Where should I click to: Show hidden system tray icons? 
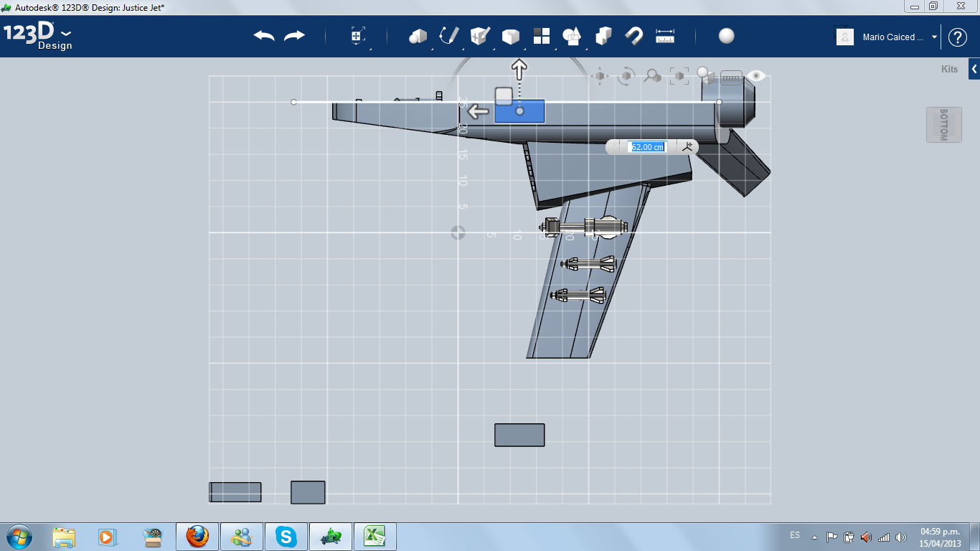tap(814, 537)
